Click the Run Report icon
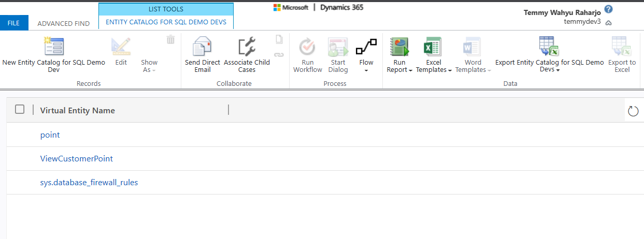 [x=399, y=47]
